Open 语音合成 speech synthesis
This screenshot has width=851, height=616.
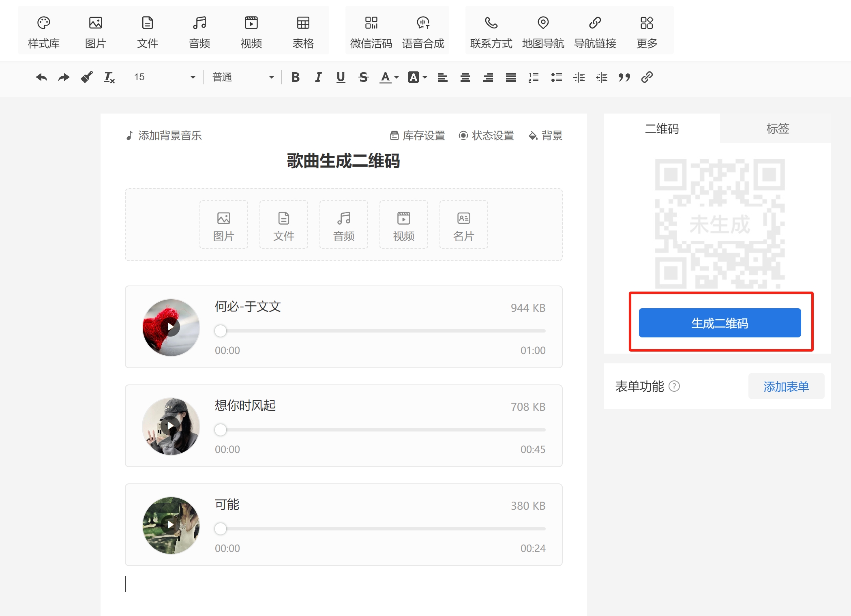tap(423, 32)
